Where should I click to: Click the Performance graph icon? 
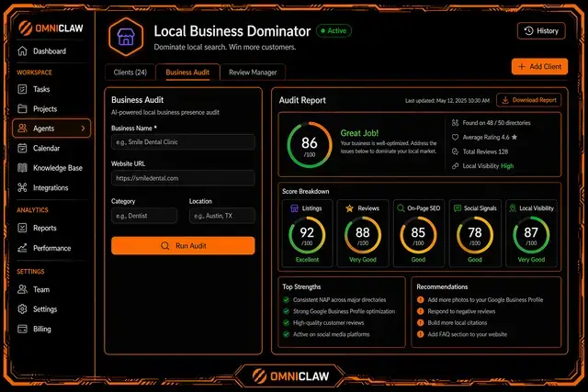22,248
